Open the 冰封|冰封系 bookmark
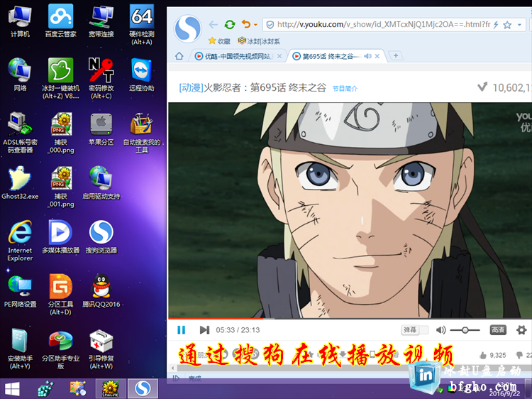 coord(259,41)
